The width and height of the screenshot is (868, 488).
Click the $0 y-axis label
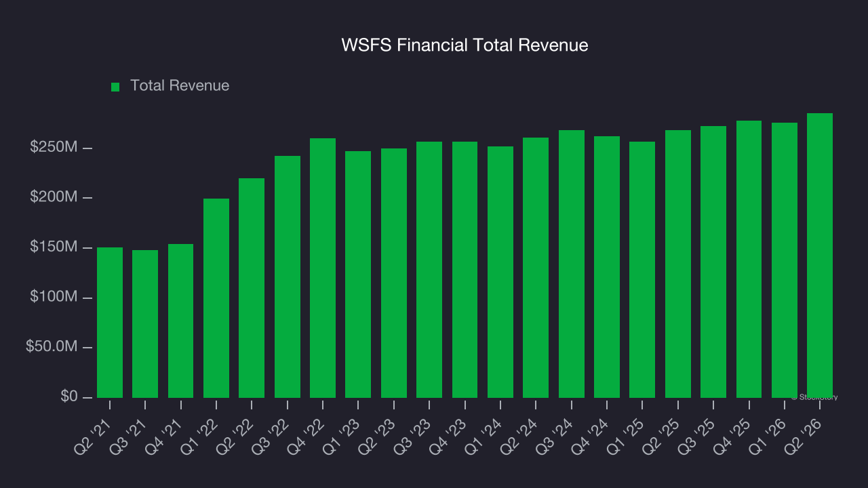point(68,397)
